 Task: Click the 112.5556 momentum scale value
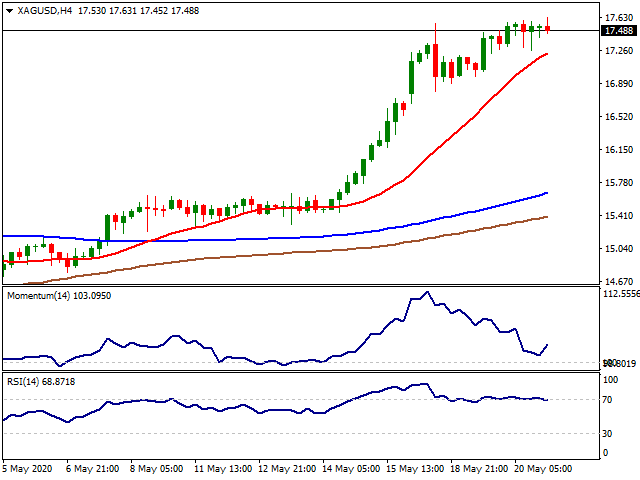(621, 294)
